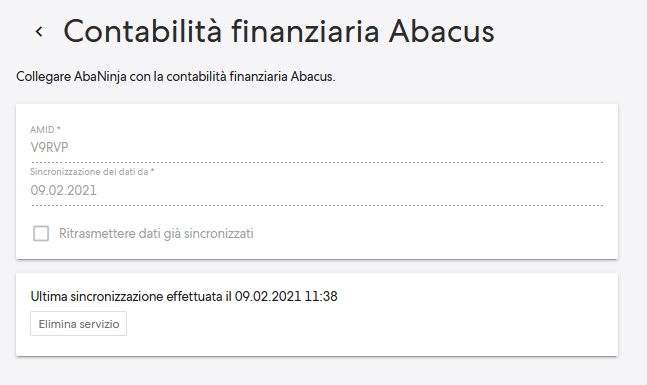Image resolution: width=647 pixels, height=385 pixels.
Task: Tick the Ritrasmettere dati già sincronizzati checkbox
Action: [x=41, y=234]
